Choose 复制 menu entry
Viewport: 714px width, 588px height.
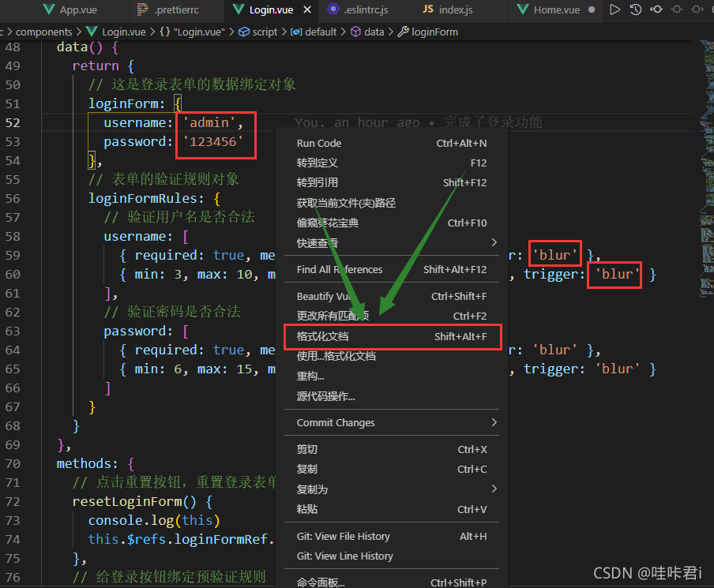point(392,470)
